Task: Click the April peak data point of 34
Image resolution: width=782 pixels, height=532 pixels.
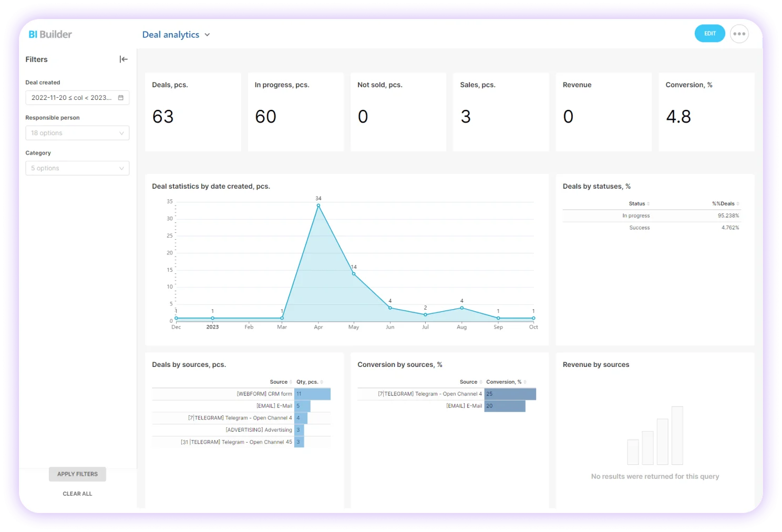Action: [318, 206]
